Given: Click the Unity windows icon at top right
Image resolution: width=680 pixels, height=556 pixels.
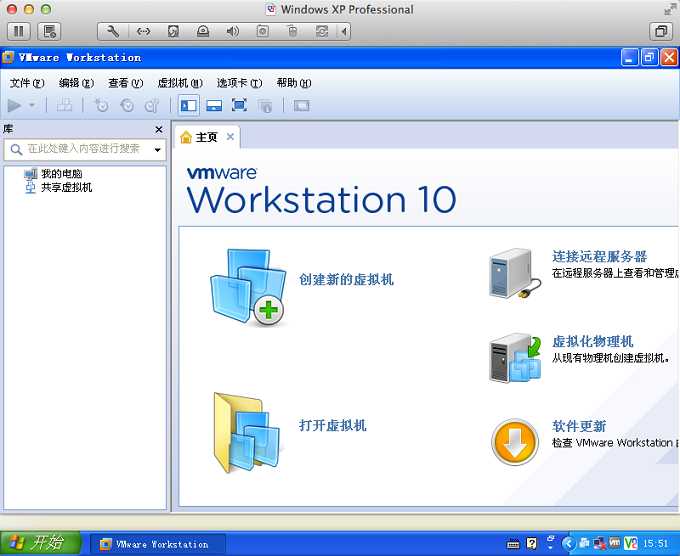Looking at the screenshot, I should tap(661, 31).
